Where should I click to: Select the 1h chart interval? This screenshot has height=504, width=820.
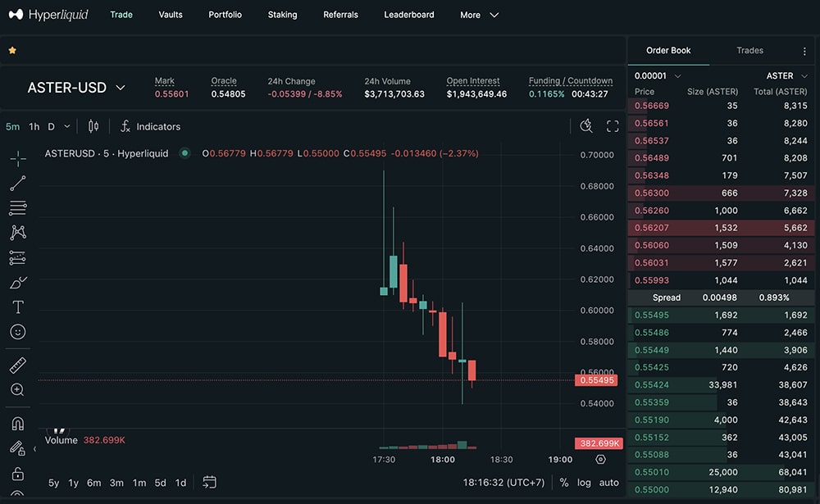tap(34, 126)
